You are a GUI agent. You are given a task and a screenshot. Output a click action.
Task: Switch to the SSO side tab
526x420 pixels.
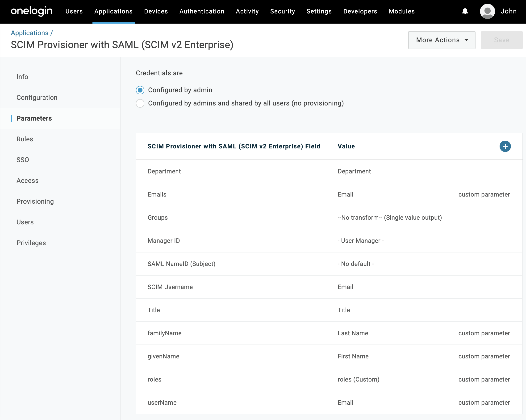point(23,160)
